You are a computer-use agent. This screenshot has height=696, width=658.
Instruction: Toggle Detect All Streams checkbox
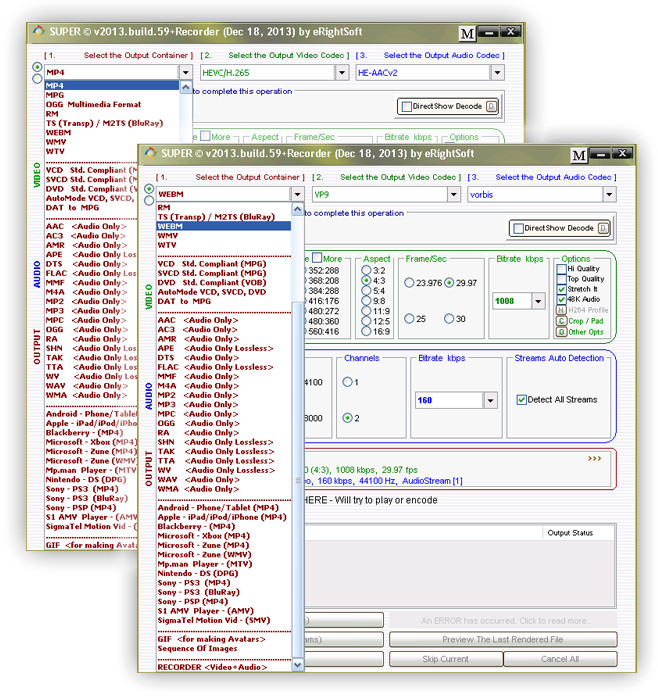click(x=521, y=399)
